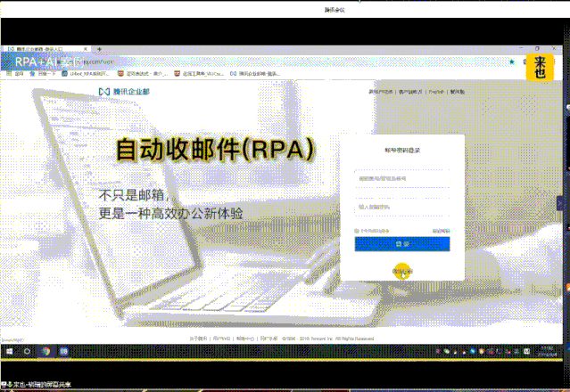Open the 关于腾讯 footer link
This screenshot has width=570, height=392.
[x=199, y=339]
